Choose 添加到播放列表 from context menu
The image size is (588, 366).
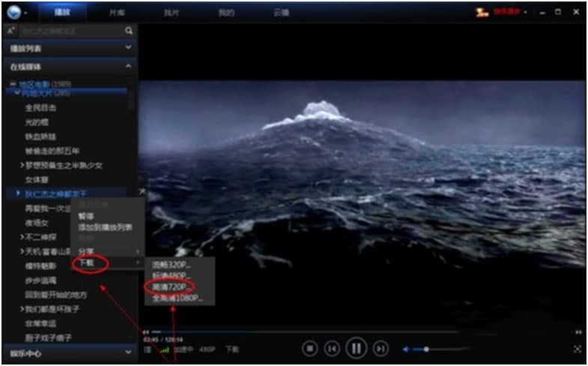106,226
